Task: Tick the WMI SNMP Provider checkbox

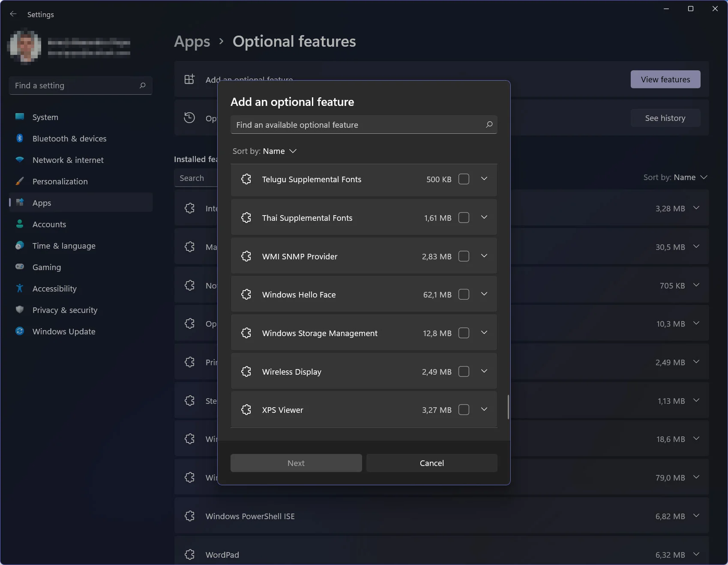Action: click(464, 256)
